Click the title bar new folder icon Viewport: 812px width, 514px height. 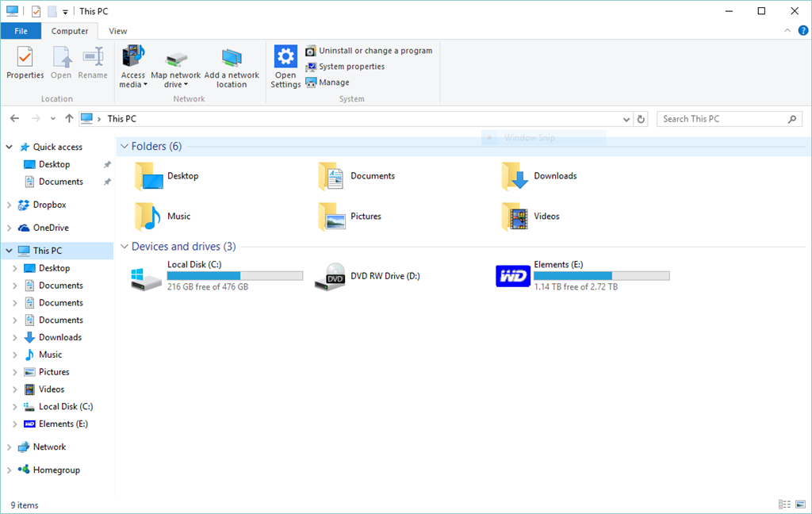pos(52,11)
